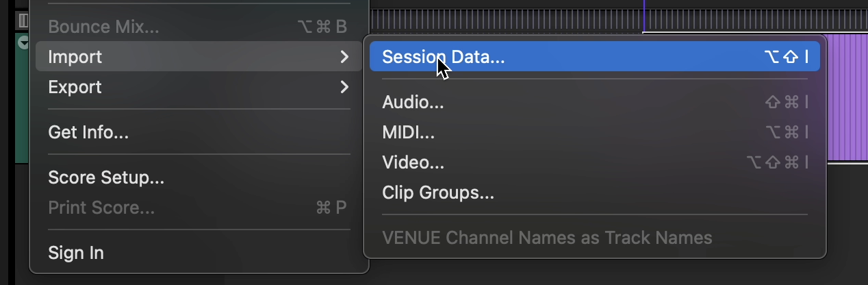Expand the Export submenu arrow
Image resolution: width=868 pixels, height=285 pixels.
click(x=344, y=87)
